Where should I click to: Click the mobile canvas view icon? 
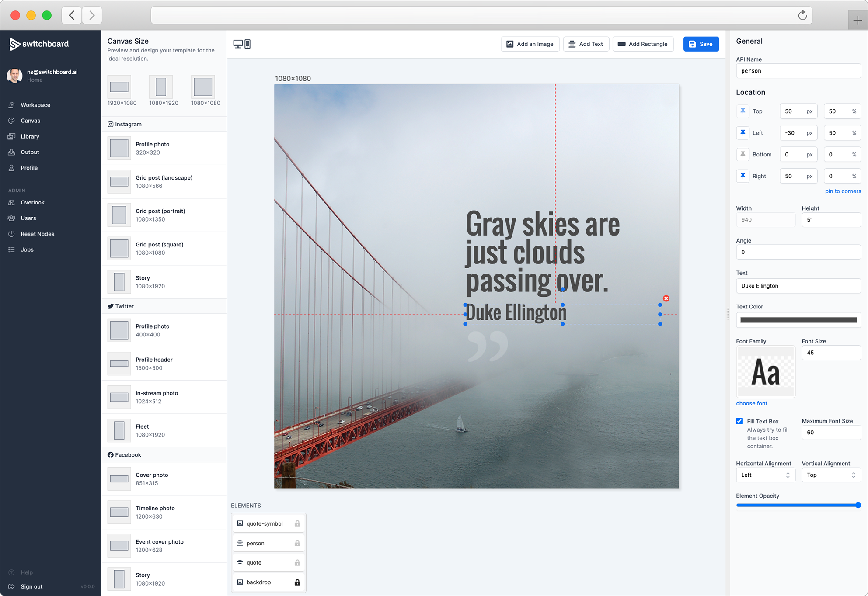pos(248,44)
